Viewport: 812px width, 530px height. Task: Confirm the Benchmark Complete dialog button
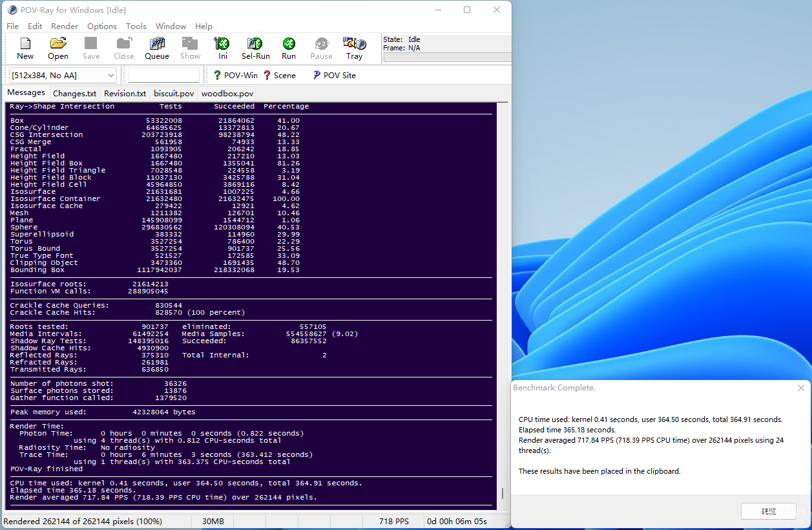(x=769, y=511)
